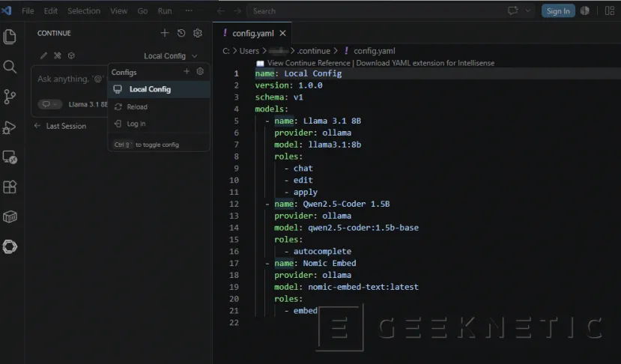Choose Local Config in Configs list
The width and height of the screenshot is (621, 364).
point(158,89)
